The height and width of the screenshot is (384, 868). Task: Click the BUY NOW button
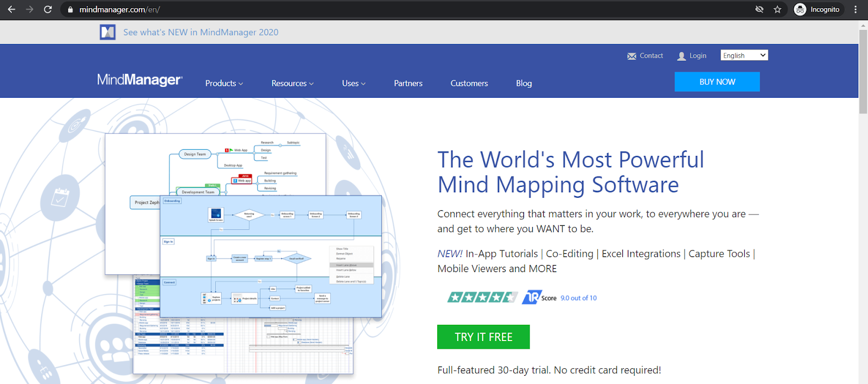(x=717, y=82)
